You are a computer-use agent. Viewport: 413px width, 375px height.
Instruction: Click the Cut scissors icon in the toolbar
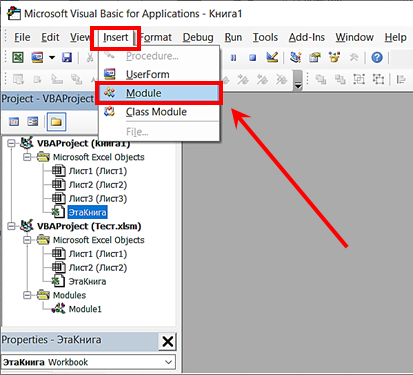[90, 58]
